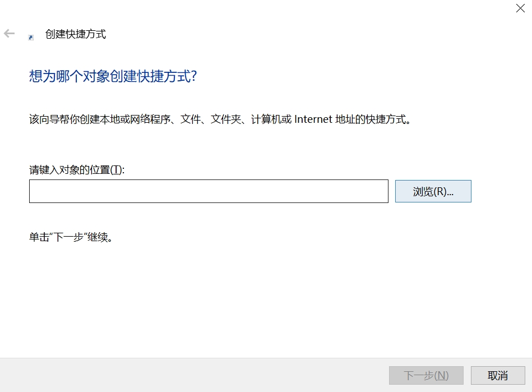The height and width of the screenshot is (392, 532).
Task: Click the back arrow in wizard header
Action: (9, 33)
